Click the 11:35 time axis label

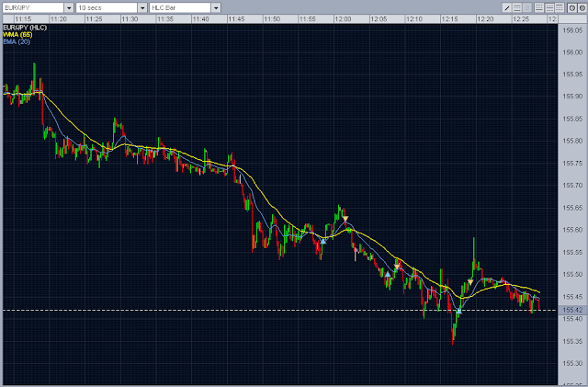(x=165, y=19)
